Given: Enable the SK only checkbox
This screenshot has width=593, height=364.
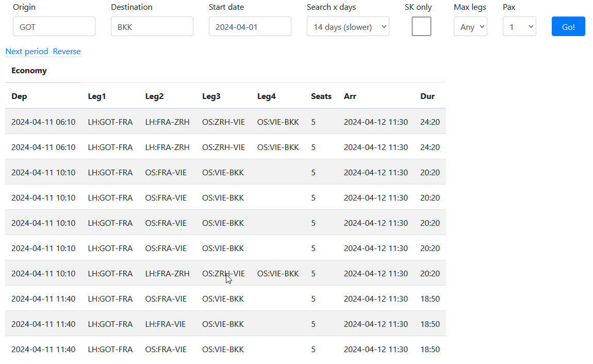Looking at the screenshot, I should click(x=421, y=26).
